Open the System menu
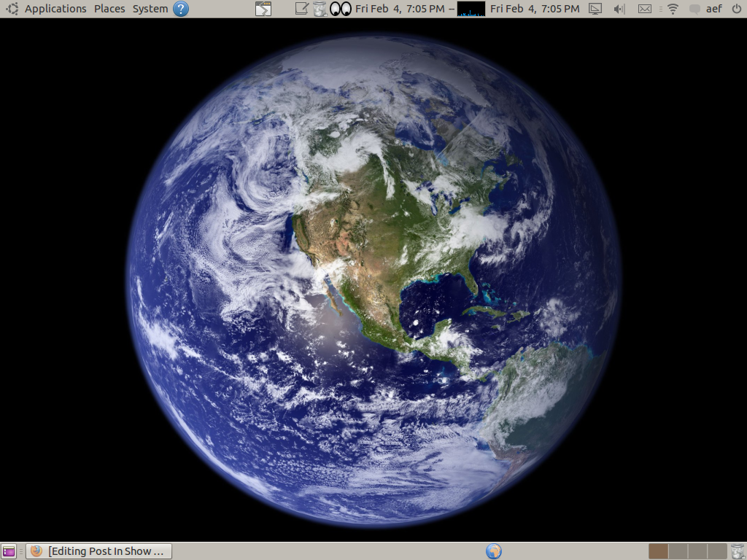 click(150, 9)
